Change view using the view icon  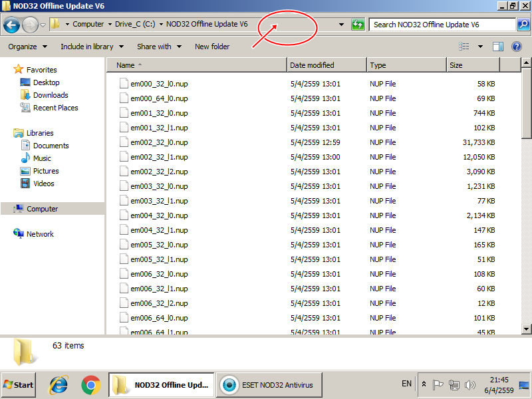tap(464, 47)
